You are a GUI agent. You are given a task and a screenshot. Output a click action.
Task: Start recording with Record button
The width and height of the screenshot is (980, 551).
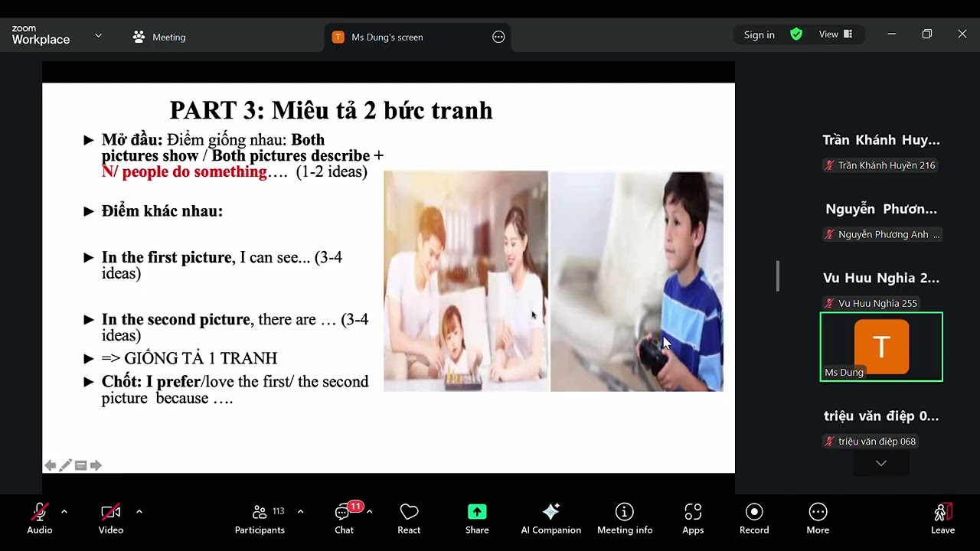[x=754, y=519]
